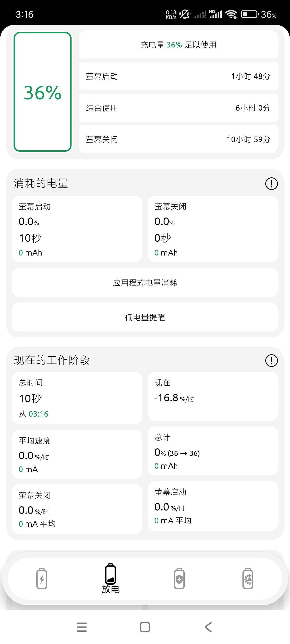Screen dimensions: 290x644
Task: Open the battery settings gear tab
Action: [x=248, y=578]
